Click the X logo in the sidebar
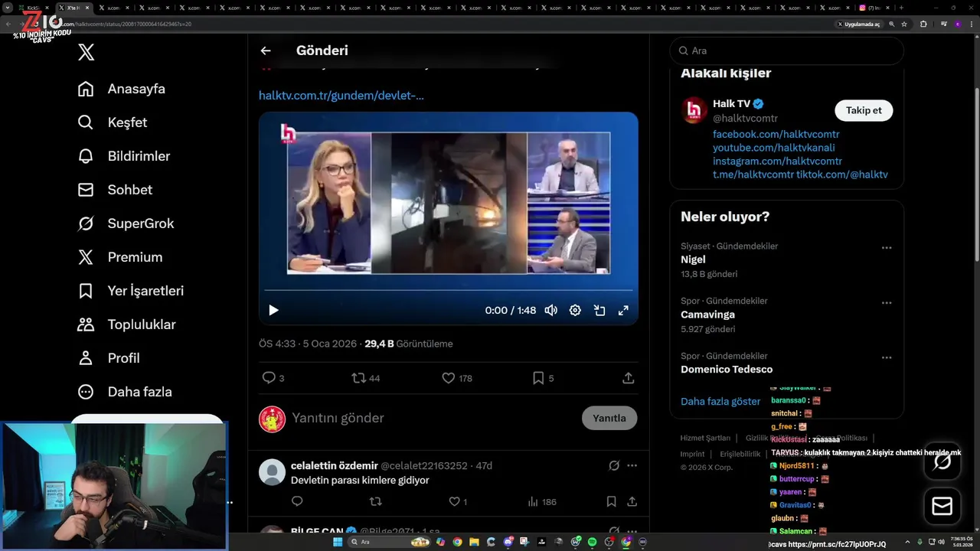 pos(87,52)
